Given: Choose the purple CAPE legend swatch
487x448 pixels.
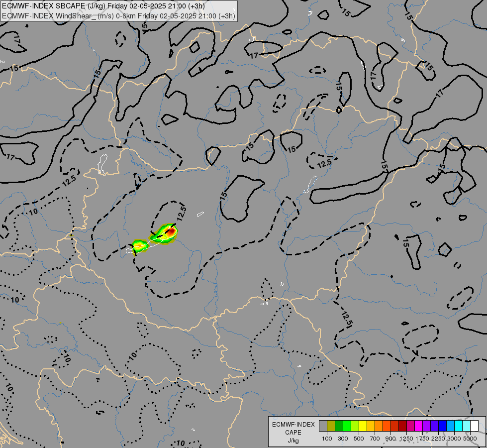Looking at the screenshot, I should coord(426,426).
